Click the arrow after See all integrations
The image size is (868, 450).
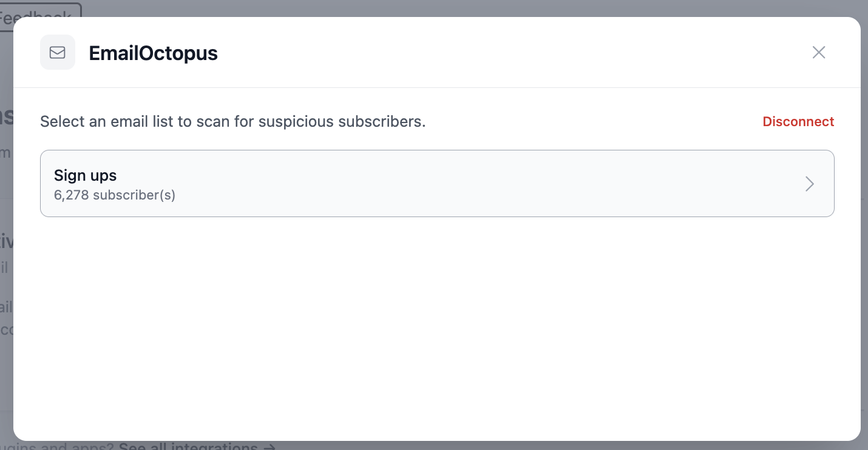pyautogui.click(x=270, y=446)
